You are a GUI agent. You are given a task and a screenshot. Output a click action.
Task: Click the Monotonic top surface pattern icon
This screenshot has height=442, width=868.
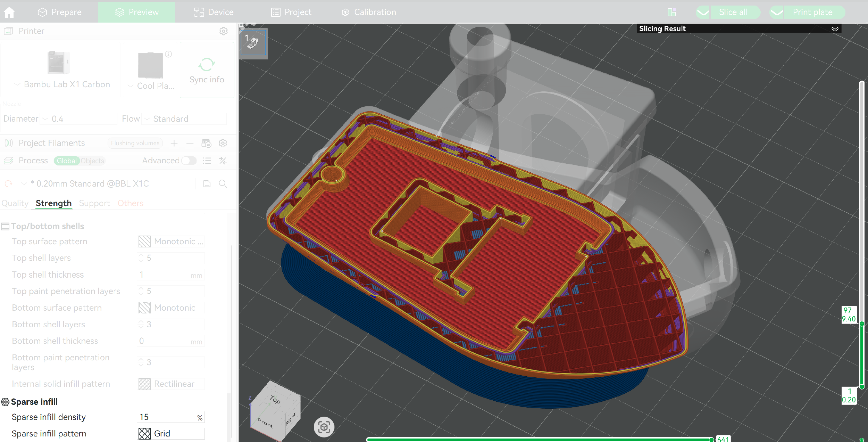click(x=144, y=242)
